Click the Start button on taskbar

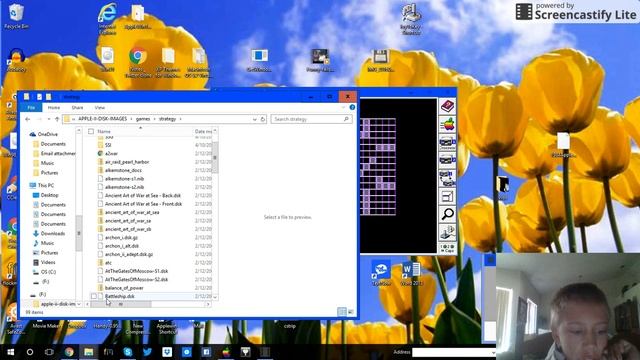pos(10,352)
